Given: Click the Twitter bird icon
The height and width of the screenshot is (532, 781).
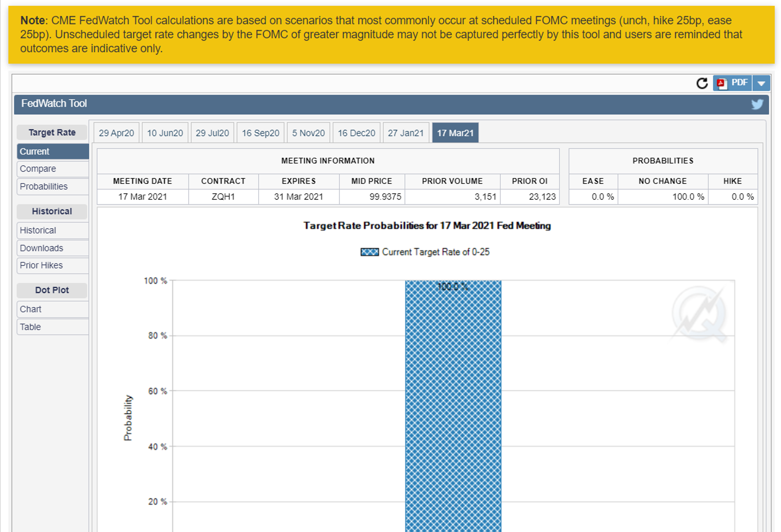Looking at the screenshot, I should tap(757, 104).
